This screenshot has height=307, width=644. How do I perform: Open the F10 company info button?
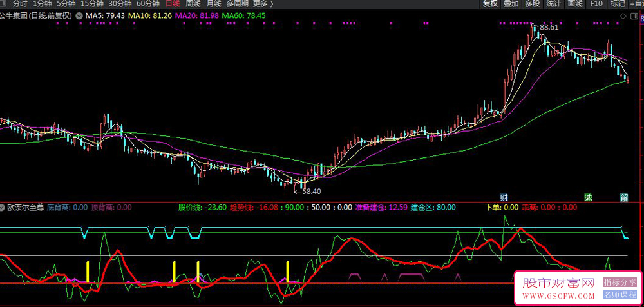click(x=596, y=4)
